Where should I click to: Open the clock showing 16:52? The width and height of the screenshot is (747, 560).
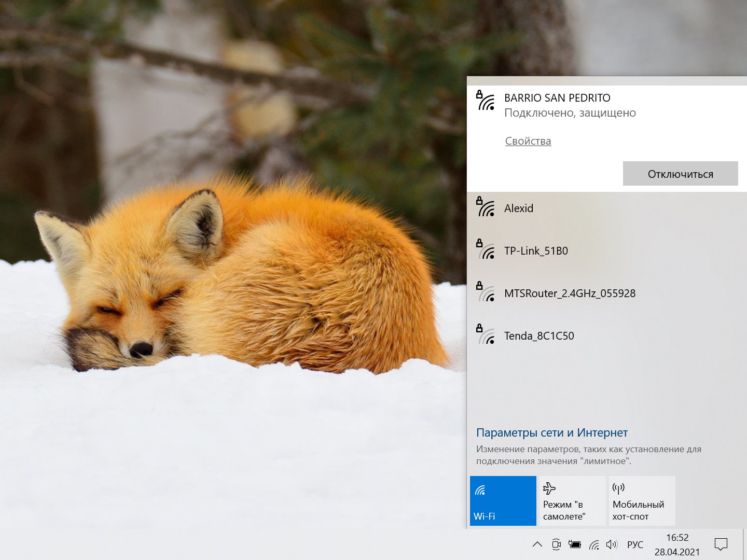(677, 538)
